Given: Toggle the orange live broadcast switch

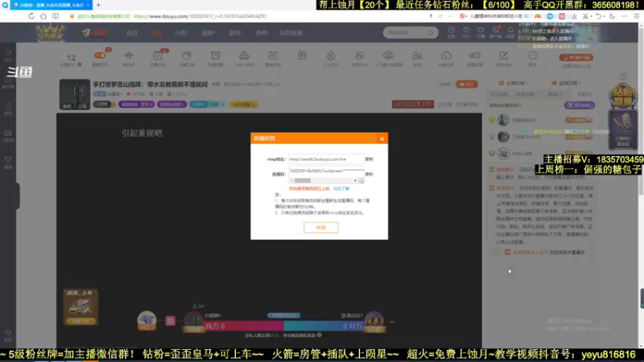Looking at the screenshot, I should tap(100, 56).
